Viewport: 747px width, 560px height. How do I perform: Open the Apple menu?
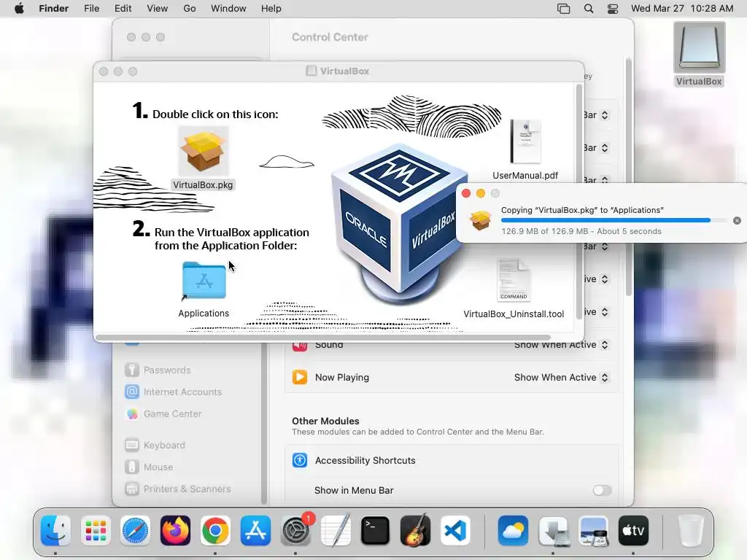19,9
